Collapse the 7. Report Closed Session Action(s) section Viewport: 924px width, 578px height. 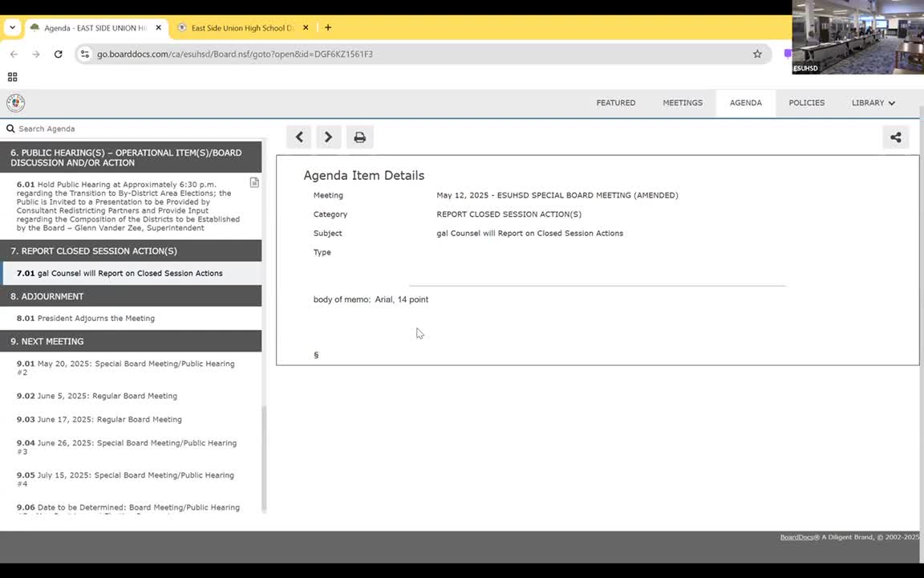coord(131,250)
